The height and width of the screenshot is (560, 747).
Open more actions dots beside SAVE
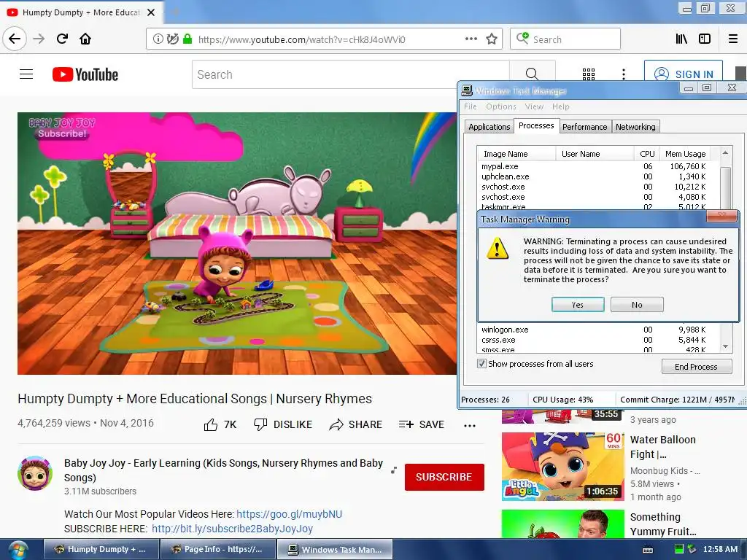pyautogui.click(x=470, y=426)
